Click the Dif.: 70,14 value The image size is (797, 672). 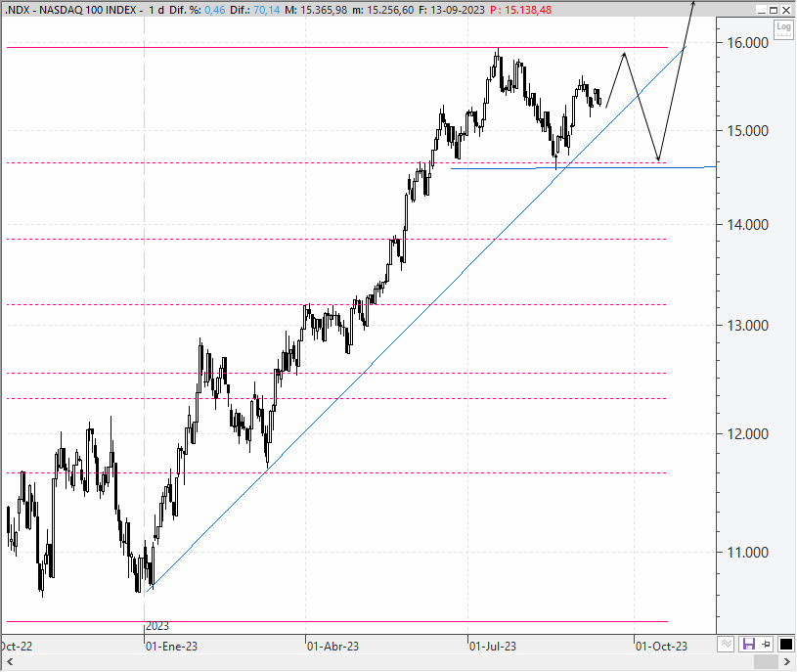[254, 10]
